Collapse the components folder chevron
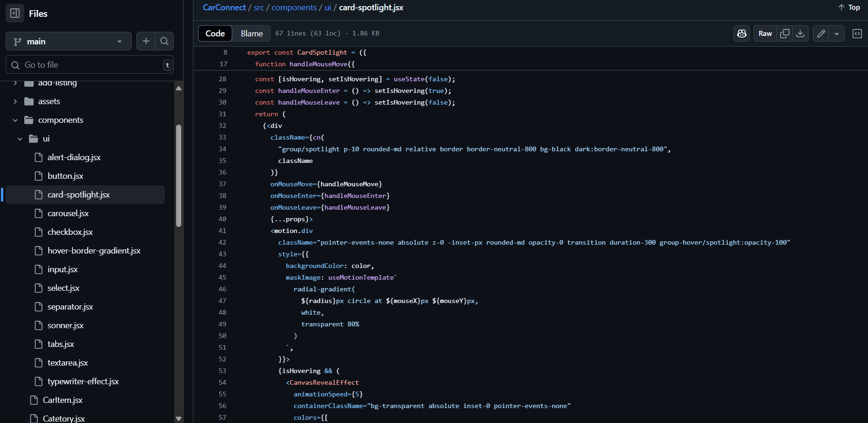Screen dimensions: 868x423 pyautogui.click(x=15, y=120)
